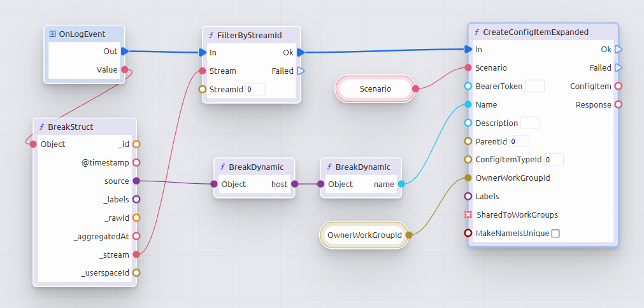Click the BreakStruct _rawId output pin

point(136,218)
